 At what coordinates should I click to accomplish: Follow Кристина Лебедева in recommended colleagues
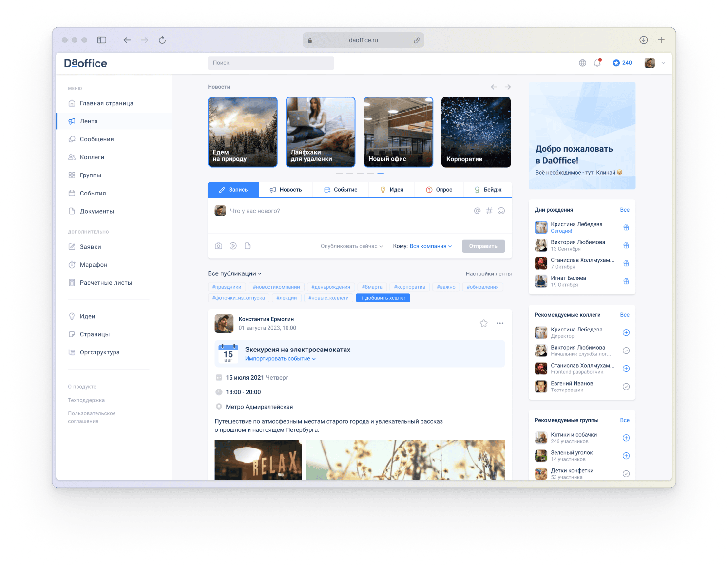[626, 332]
